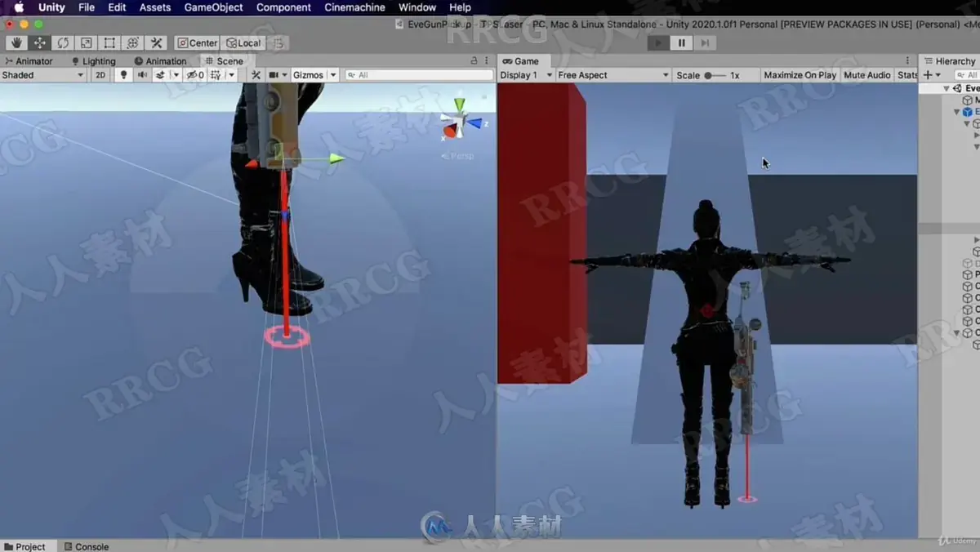Click the Gizmos button

pyautogui.click(x=308, y=74)
